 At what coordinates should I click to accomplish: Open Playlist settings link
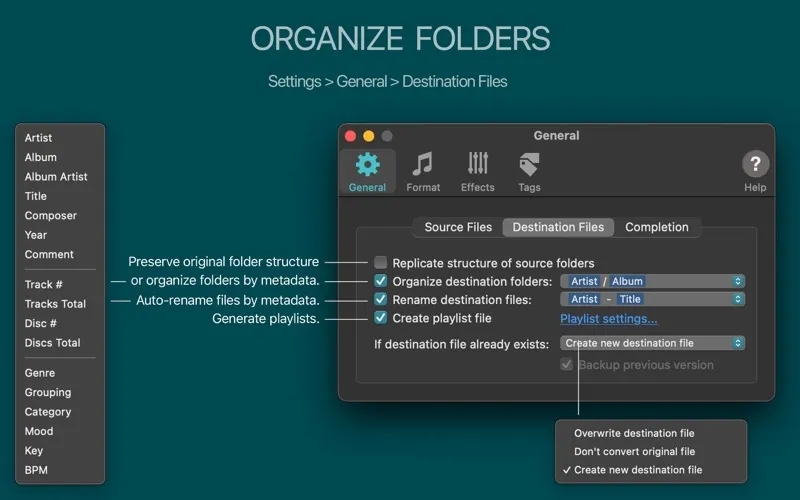click(x=609, y=318)
